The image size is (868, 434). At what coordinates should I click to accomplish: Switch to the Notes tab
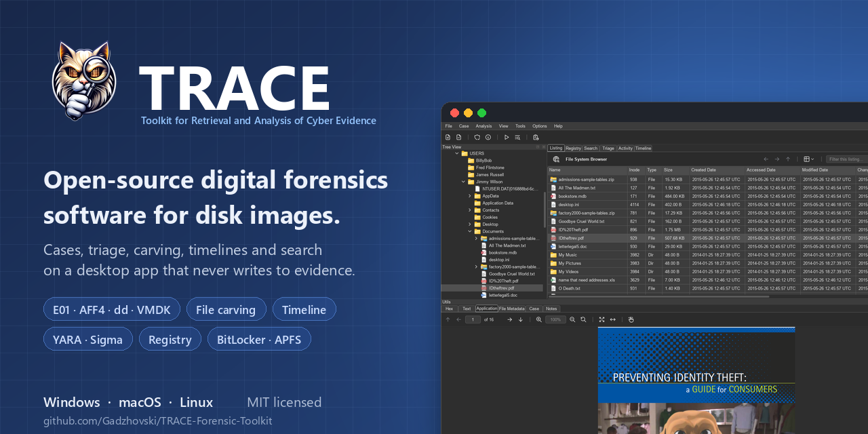pyautogui.click(x=551, y=309)
